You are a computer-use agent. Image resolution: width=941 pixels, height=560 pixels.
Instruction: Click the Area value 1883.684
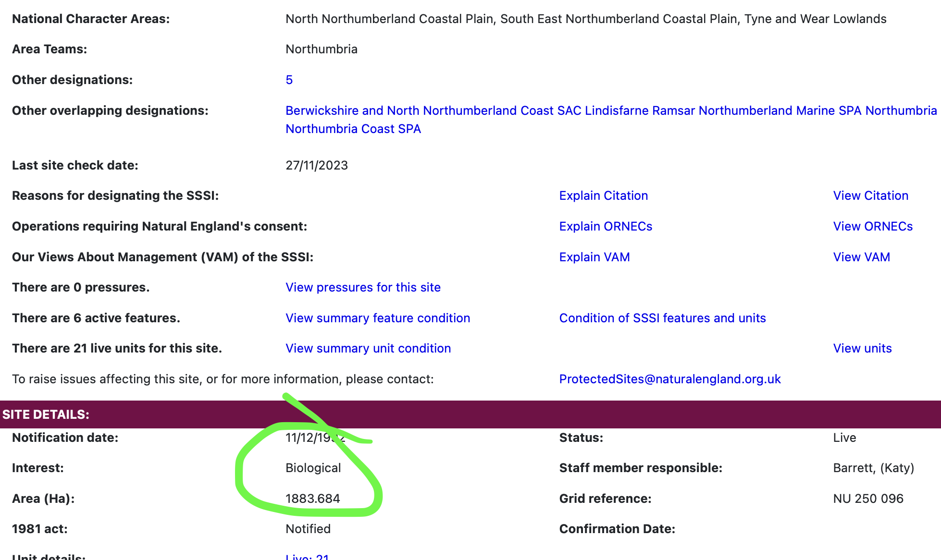click(x=312, y=499)
